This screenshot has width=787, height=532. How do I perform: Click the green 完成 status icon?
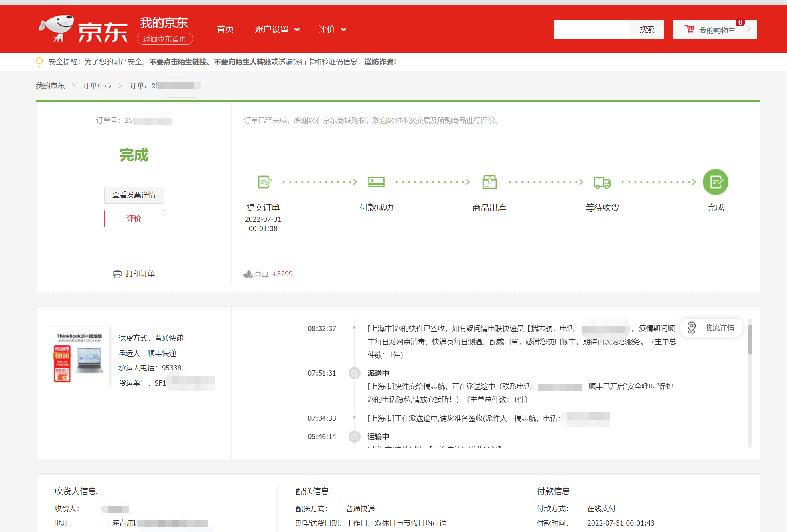pos(715,182)
